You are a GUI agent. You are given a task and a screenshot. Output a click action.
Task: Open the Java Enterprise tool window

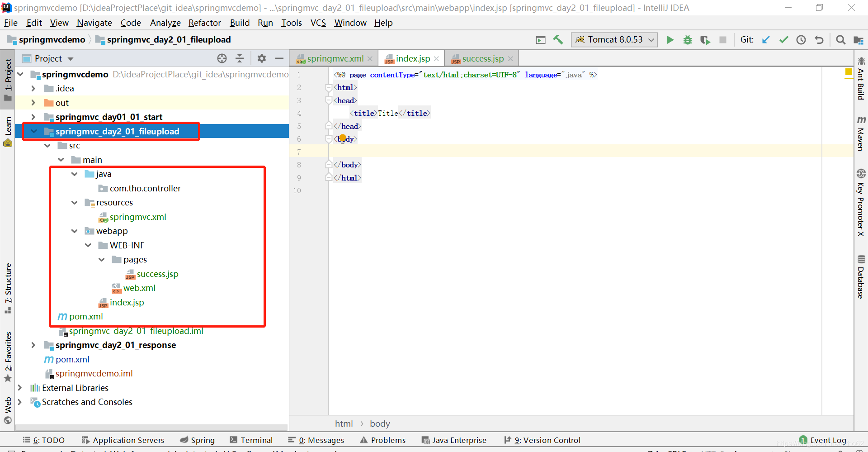point(454,440)
